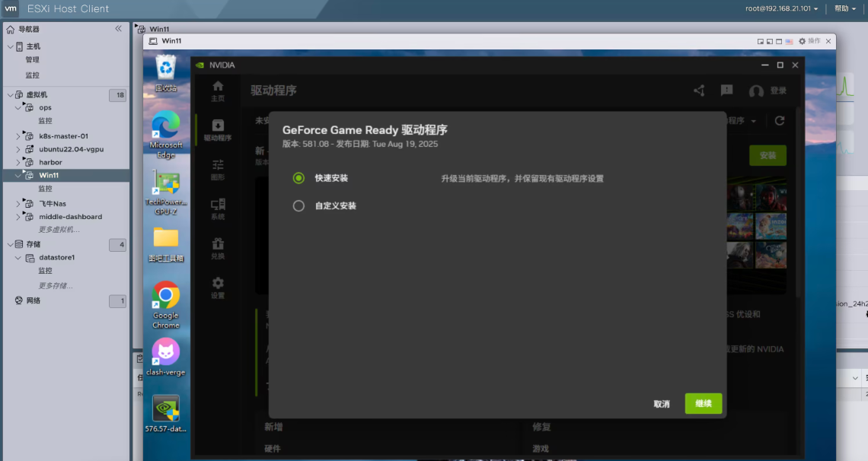Viewport: 868px width, 461px height.
Task: Open the root@192.168.21.101 user dropdown
Action: click(x=781, y=8)
